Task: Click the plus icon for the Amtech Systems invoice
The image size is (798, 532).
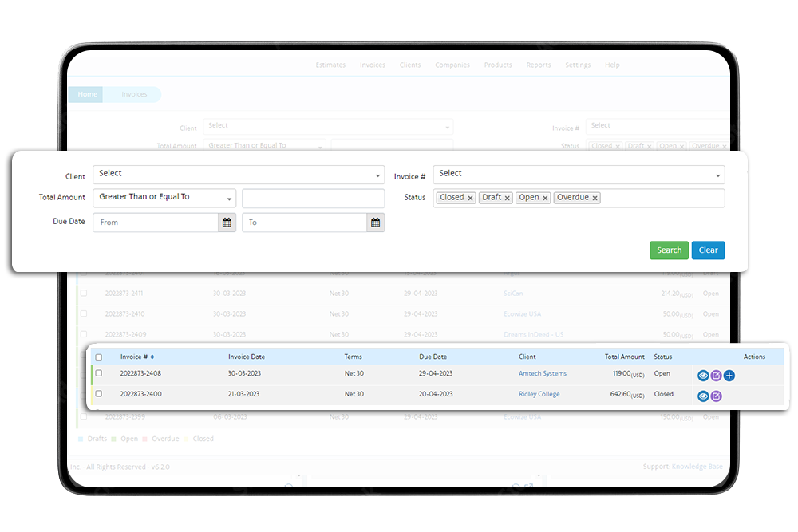Action: (729, 376)
